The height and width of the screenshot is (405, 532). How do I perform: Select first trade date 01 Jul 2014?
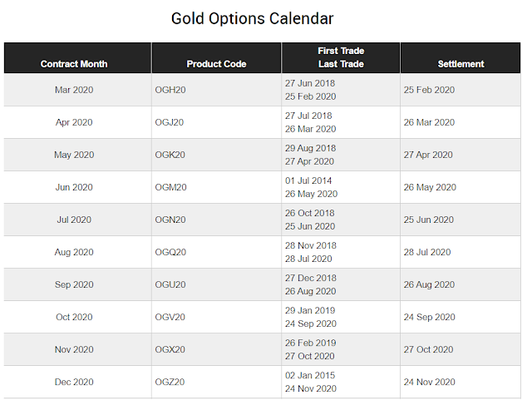(308, 180)
